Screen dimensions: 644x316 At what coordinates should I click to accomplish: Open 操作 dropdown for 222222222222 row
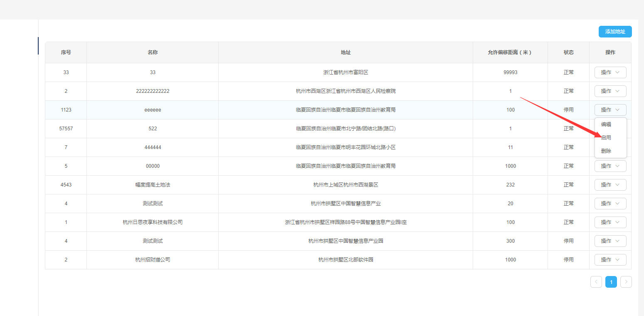click(610, 91)
